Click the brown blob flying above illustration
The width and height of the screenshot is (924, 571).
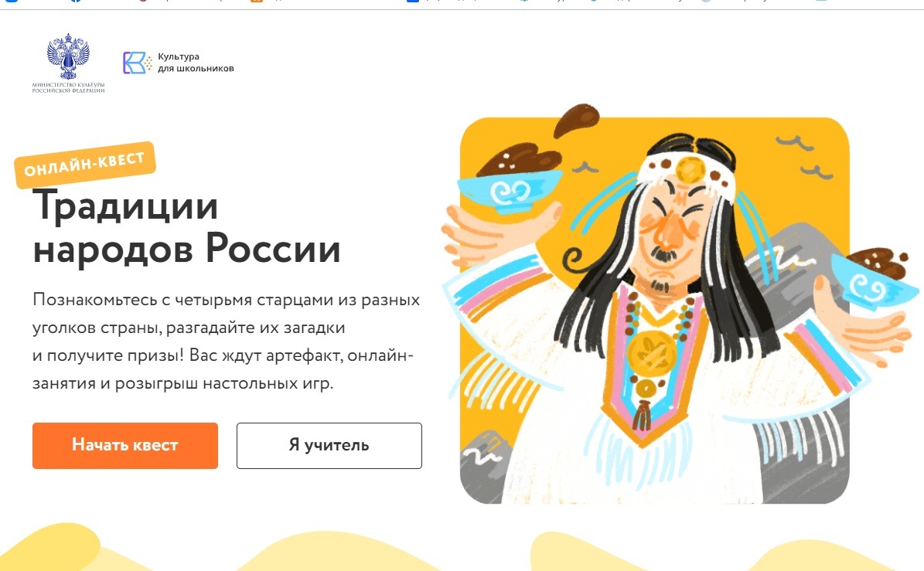click(x=576, y=117)
